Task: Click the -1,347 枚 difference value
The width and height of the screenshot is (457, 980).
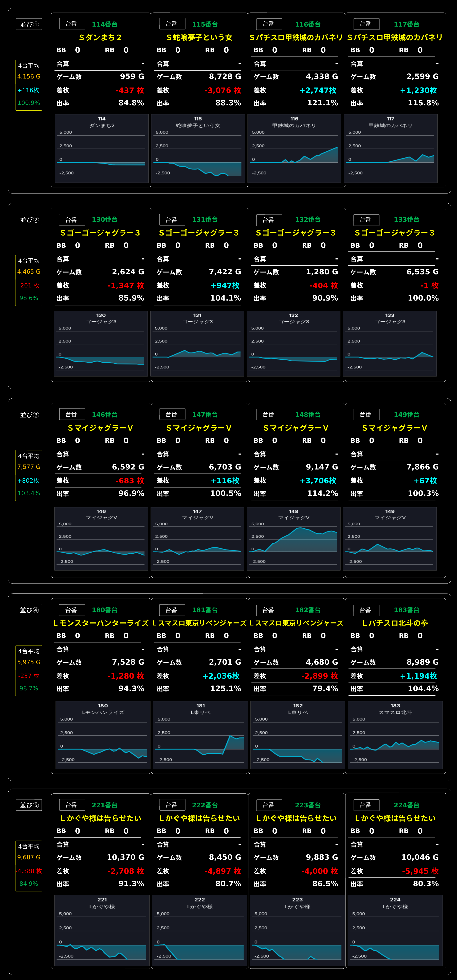Action: 126,285
